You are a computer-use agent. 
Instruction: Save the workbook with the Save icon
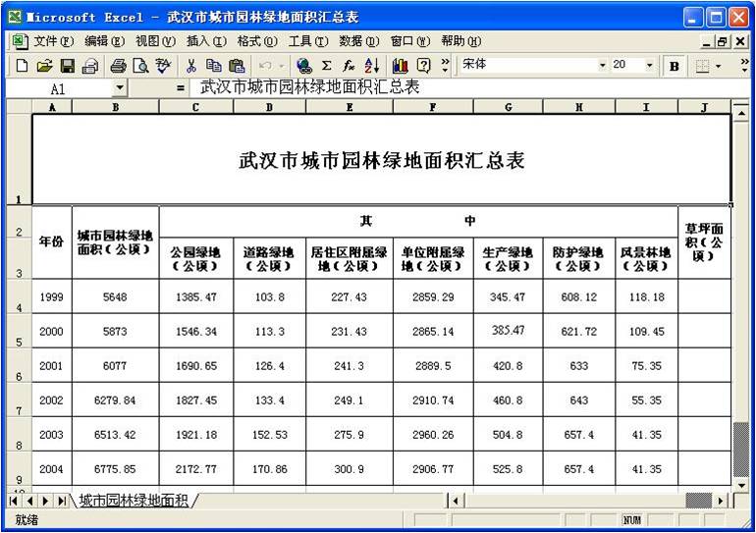pos(68,66)
